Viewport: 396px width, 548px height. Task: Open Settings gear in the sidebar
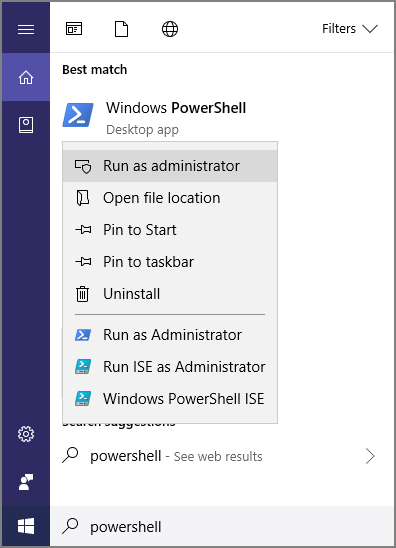(x=26, y=434)
